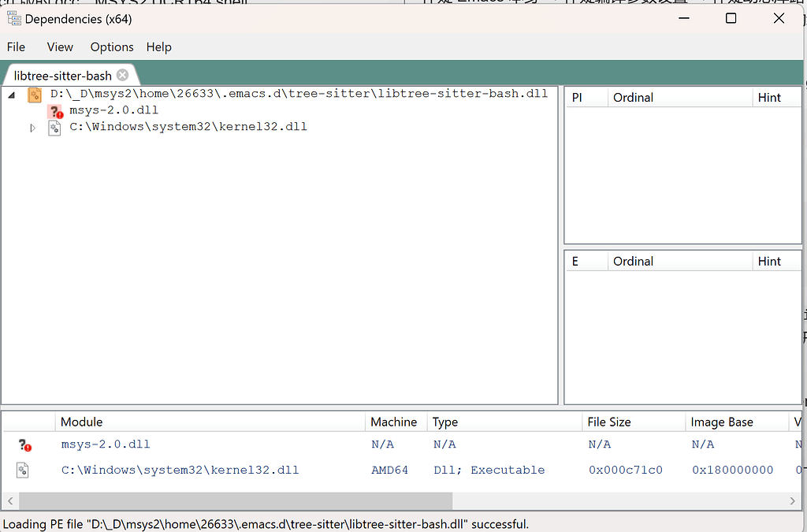Screen dimensions: 807x532
Task: Click the libtree-sitter-bash.dll file icon
Action: click(x=34, y=93)
